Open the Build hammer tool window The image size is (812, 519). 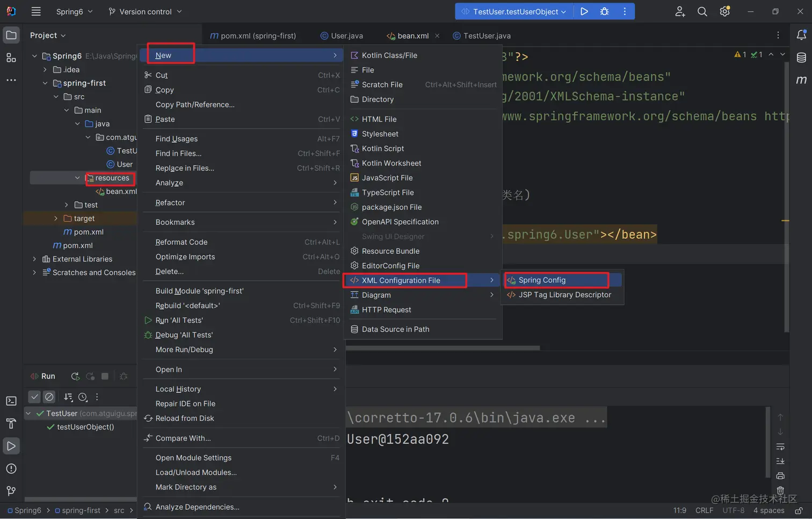point(11,423)
